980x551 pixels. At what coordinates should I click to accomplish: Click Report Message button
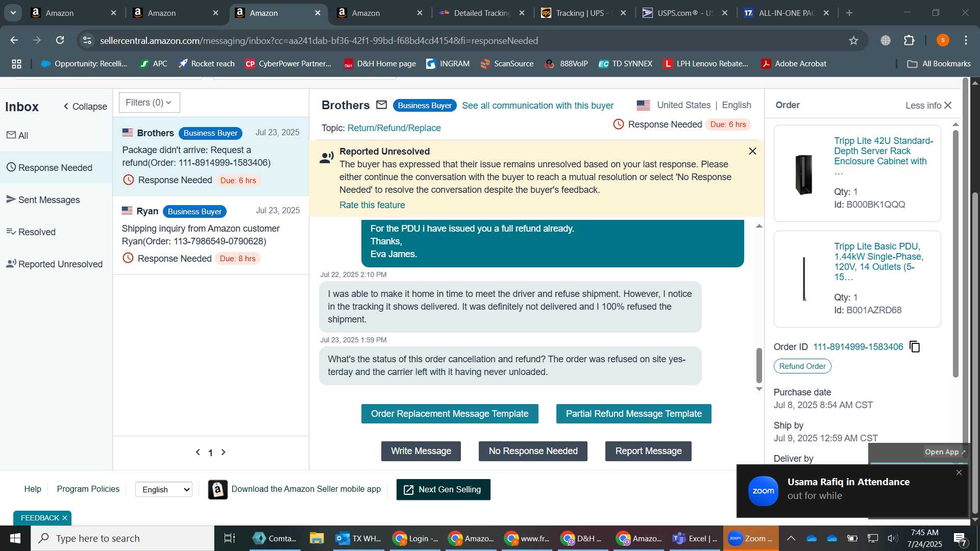coord(648,451)
